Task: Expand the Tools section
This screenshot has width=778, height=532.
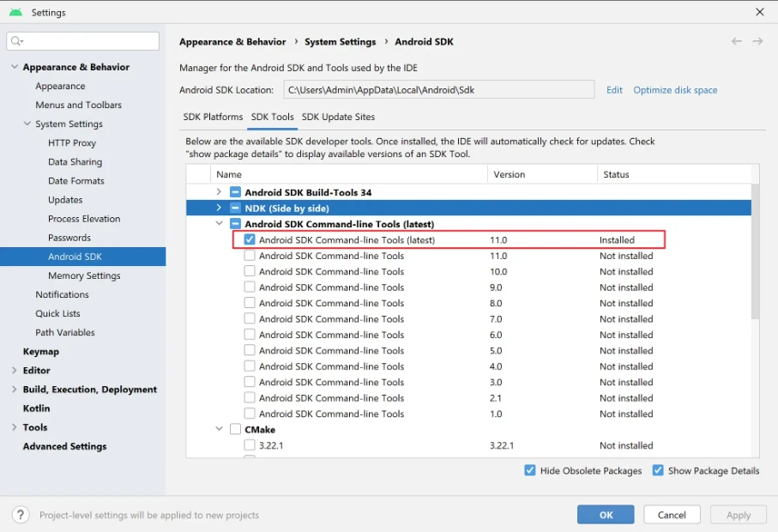Action: click(x=15, y=427)
